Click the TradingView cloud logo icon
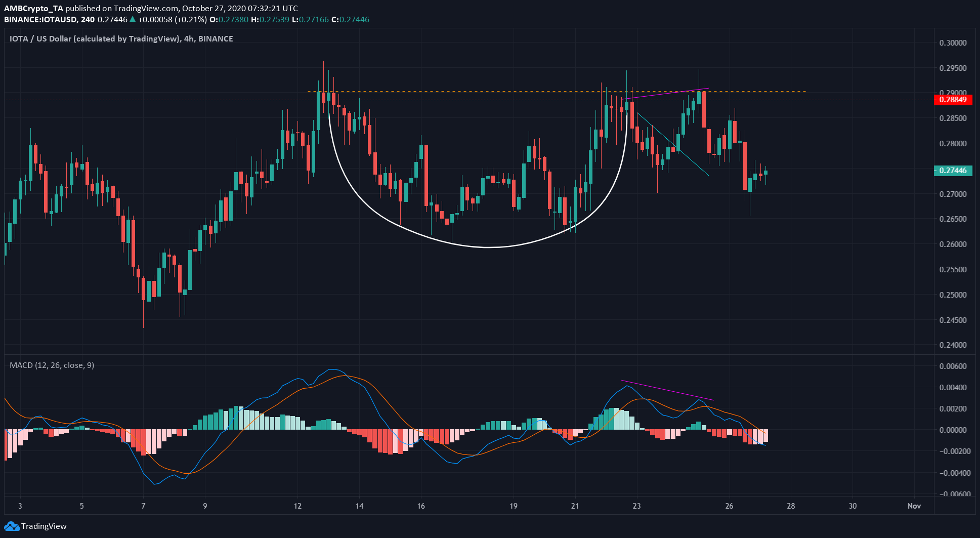Screen dimensions: 980x538 pyautogui.click(x=12, y=526)
